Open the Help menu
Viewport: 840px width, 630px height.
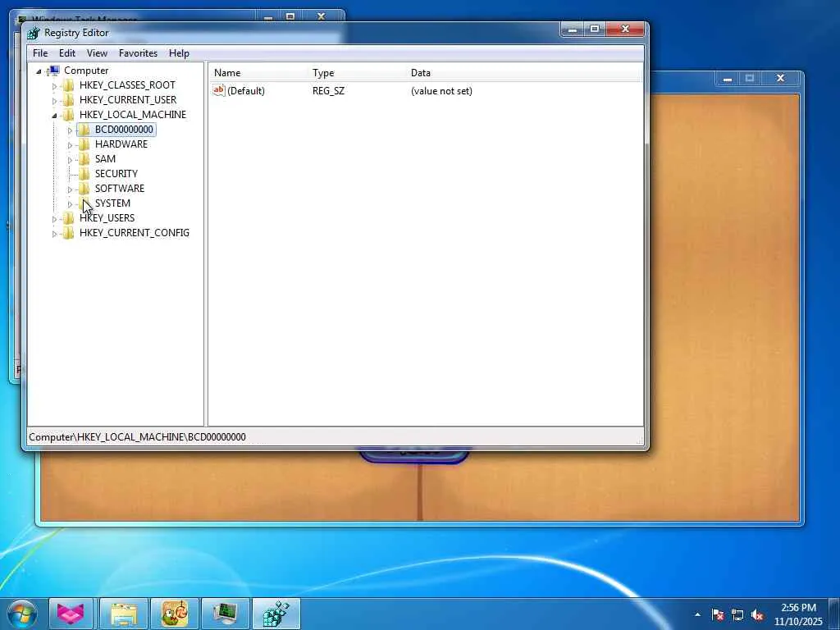tap(179, 53)
